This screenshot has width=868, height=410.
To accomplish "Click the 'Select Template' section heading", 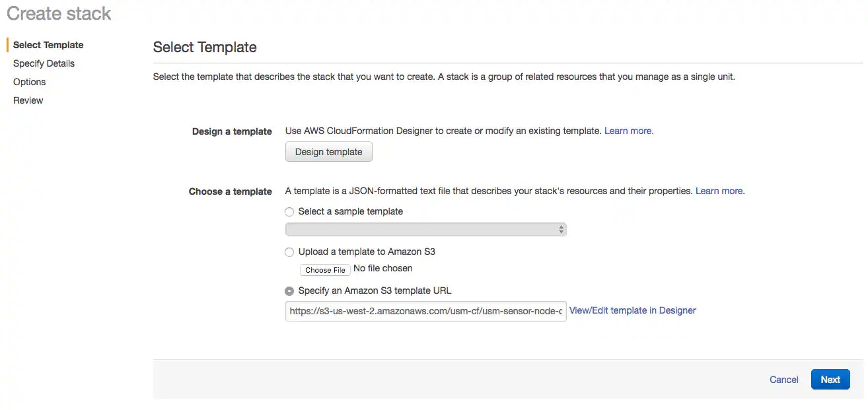I will (205, 48).
